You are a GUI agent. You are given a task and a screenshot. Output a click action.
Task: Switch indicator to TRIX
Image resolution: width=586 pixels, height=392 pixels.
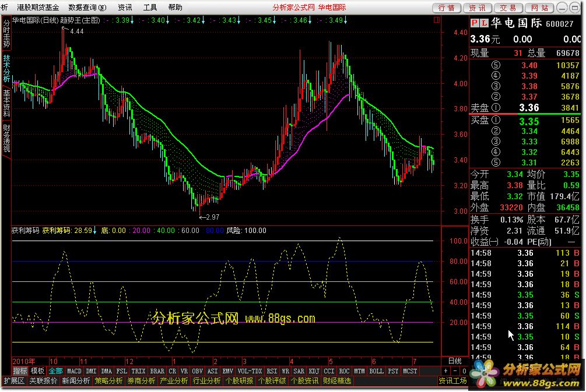[x=138, y=371]
